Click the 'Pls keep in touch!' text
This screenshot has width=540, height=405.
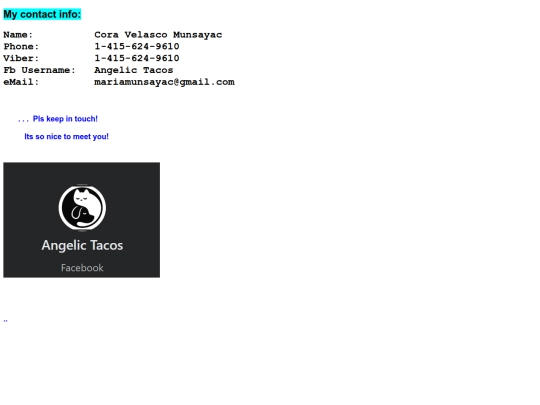pyautogui.click(x=65, y=119)
